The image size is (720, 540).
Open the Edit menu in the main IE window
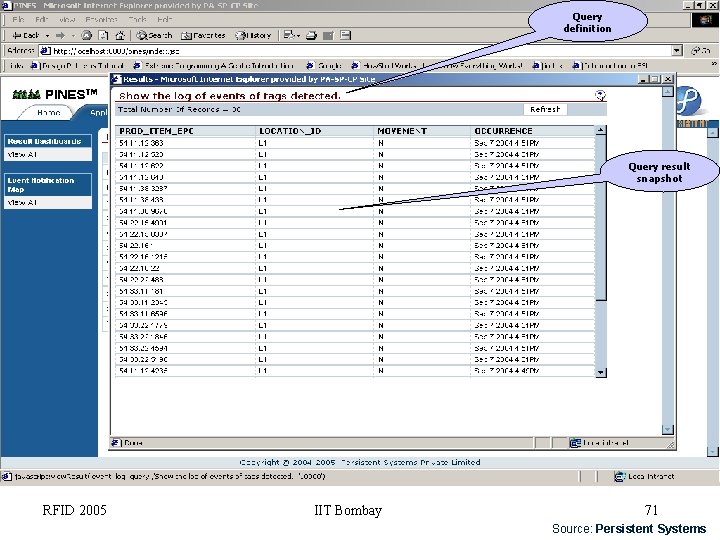click(x=41, y=20)
